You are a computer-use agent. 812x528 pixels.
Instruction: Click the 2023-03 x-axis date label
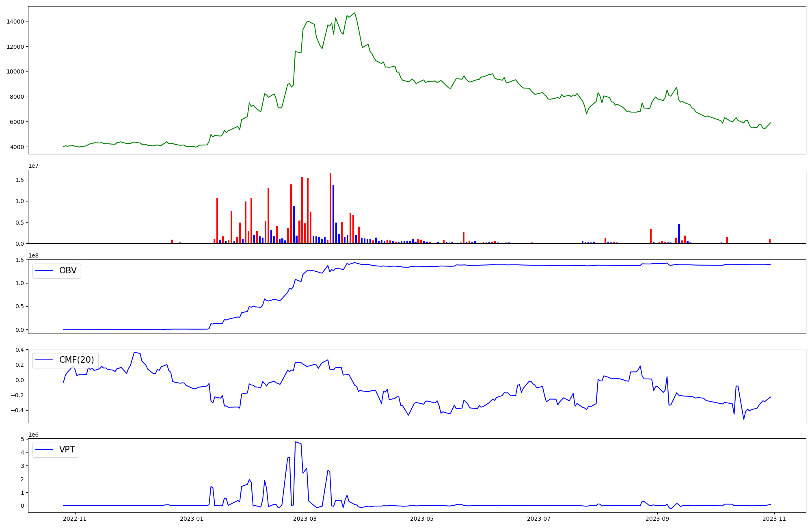point(304,519)
